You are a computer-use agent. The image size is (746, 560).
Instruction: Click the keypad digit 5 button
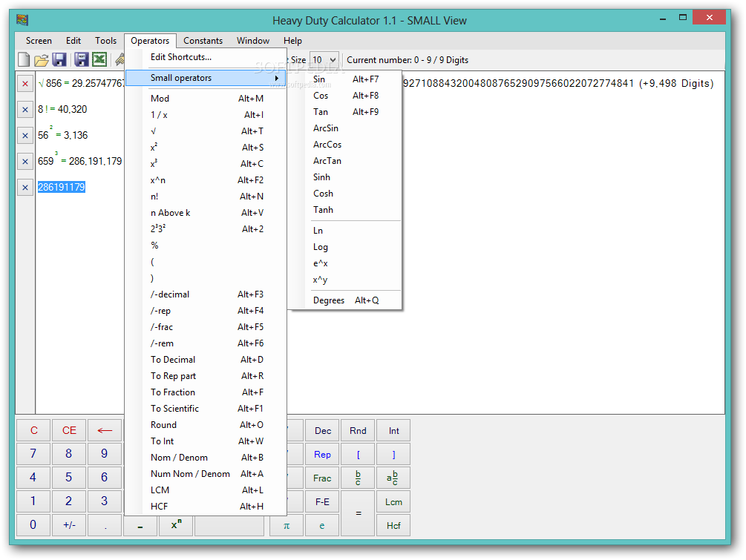click(x=69, y=478)
